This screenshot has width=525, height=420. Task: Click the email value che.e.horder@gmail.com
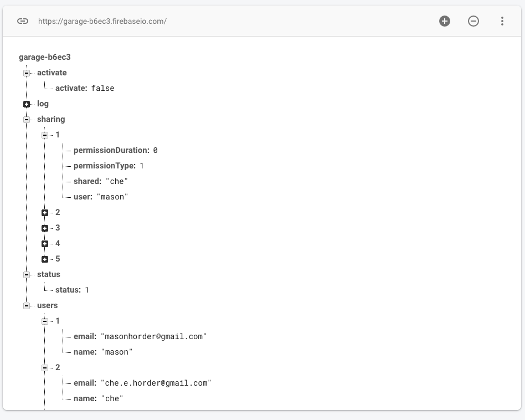(x=156, y=383)
